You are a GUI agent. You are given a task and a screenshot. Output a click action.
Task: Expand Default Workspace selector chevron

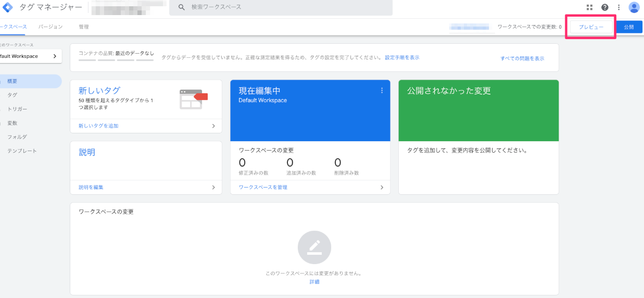click(55, 56)
